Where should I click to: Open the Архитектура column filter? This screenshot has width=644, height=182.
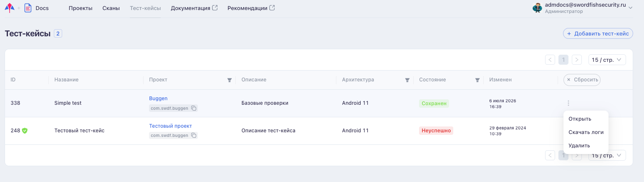407,80
